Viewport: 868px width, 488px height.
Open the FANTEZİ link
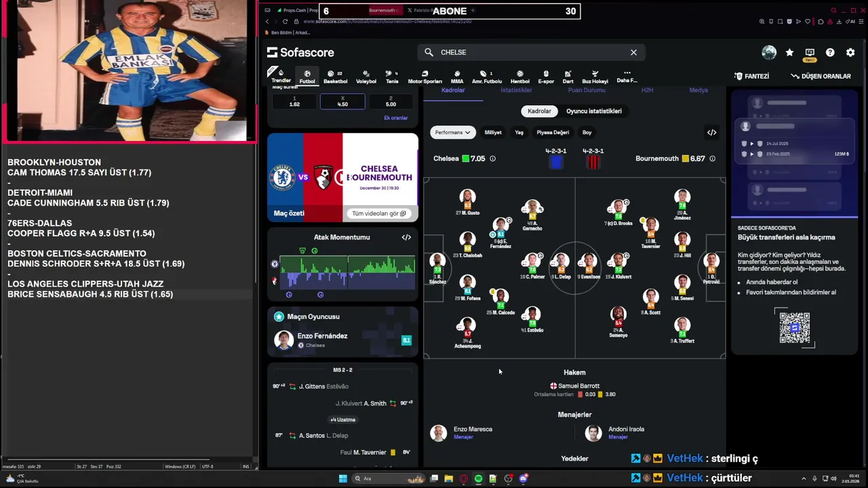coord(751,77)
